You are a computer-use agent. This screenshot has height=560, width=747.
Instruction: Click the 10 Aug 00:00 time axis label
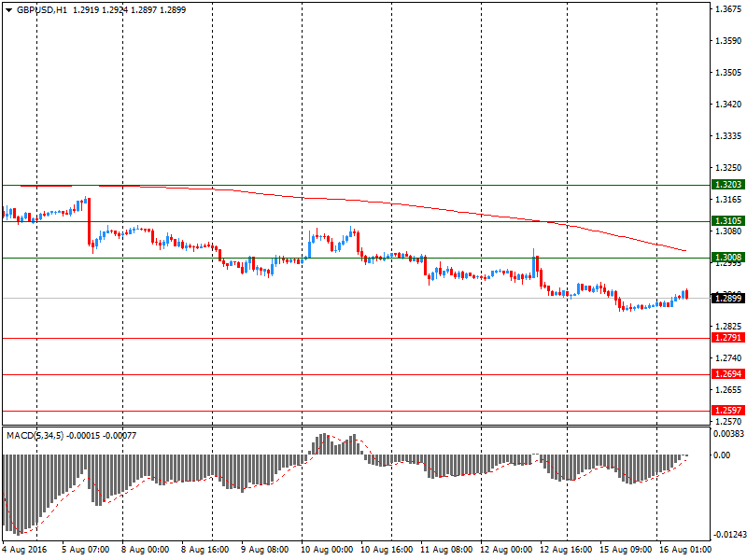(327, 550)
